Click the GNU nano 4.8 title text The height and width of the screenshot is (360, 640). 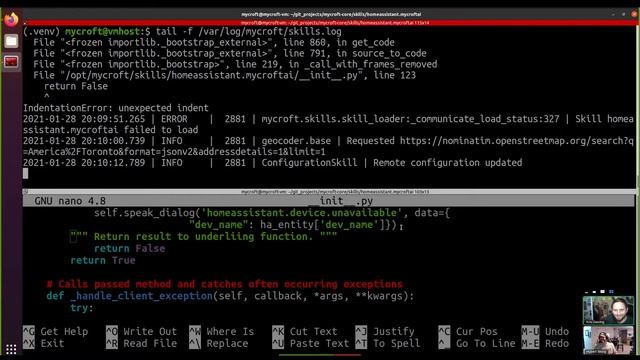coord(70,201)
